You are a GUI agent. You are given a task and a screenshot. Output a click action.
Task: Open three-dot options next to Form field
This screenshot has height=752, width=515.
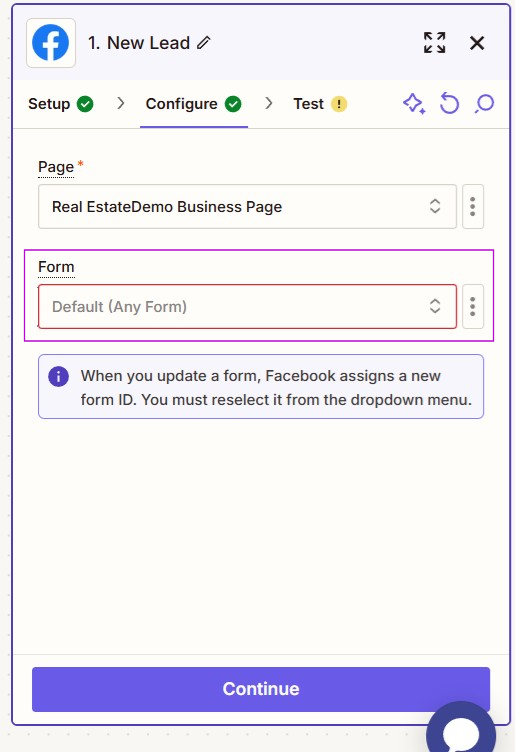[473, 306]
